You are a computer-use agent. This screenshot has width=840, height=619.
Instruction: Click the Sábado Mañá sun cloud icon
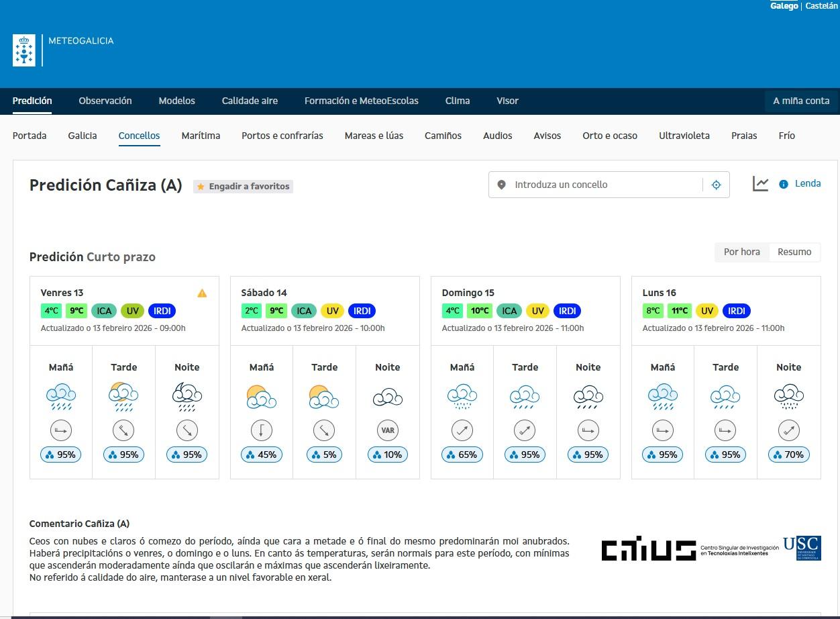tap(262, 397)
